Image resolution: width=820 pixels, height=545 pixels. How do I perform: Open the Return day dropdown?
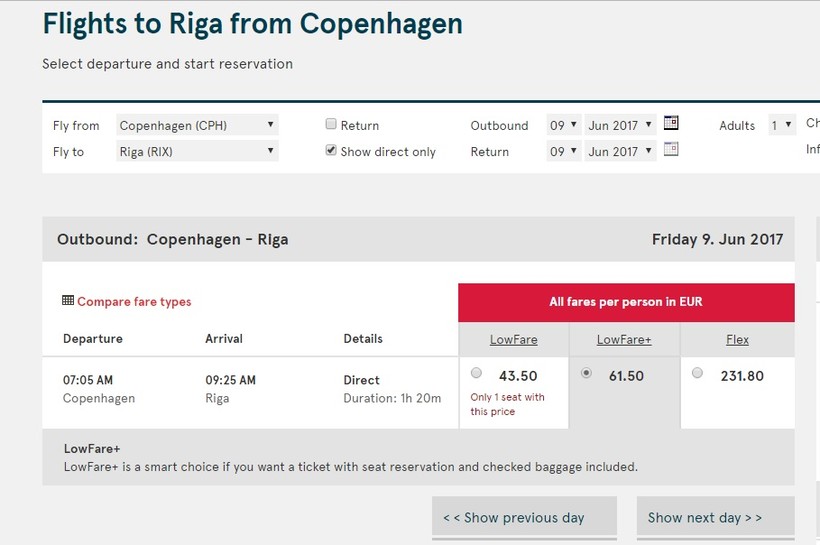[x=563, y=151]
